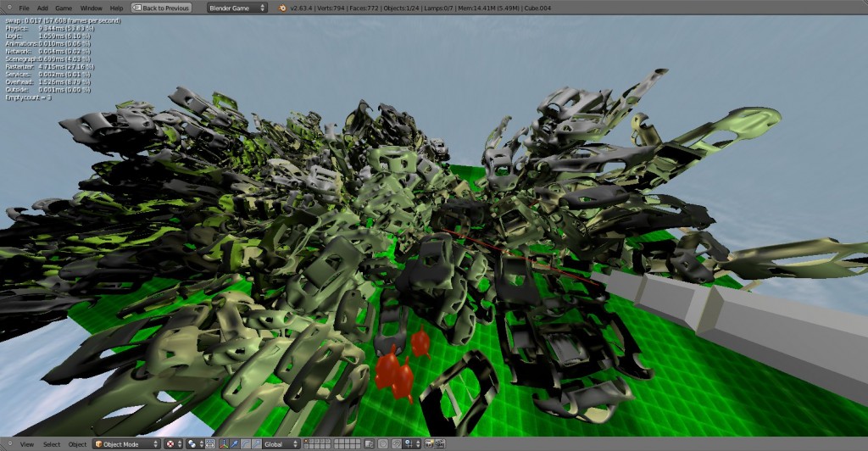Open the 3D view Object menu

(77, 444)
